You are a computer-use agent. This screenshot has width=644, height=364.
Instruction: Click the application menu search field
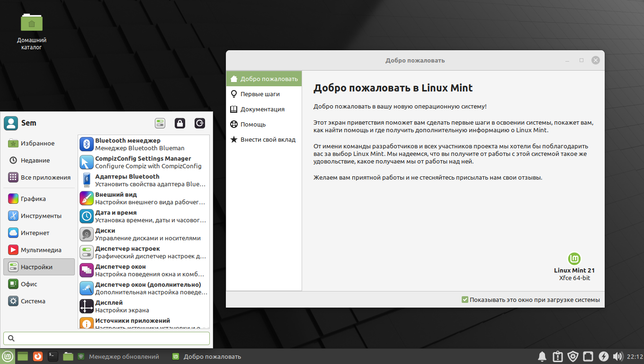point(107,338)
